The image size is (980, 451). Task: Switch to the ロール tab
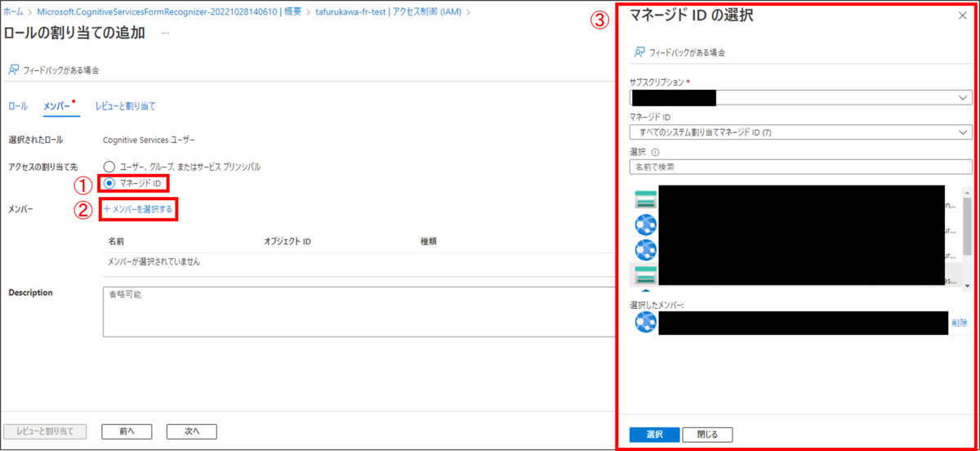[x=18, y=106]
